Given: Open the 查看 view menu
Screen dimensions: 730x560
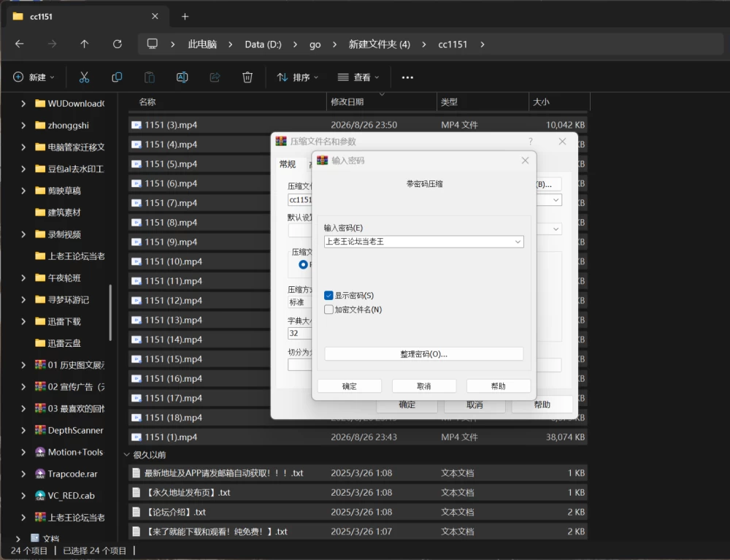Looking at the screenshot, I should click(358, 77).
